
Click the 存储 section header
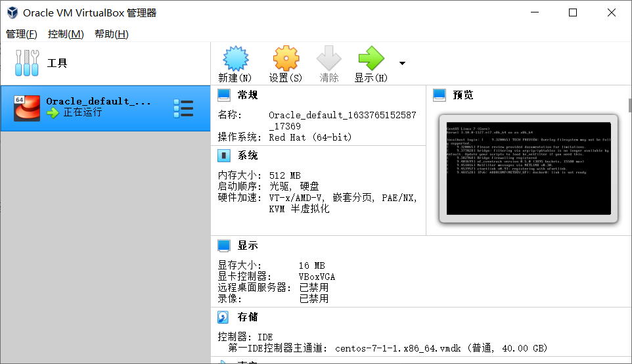click(x=248, y=317)
